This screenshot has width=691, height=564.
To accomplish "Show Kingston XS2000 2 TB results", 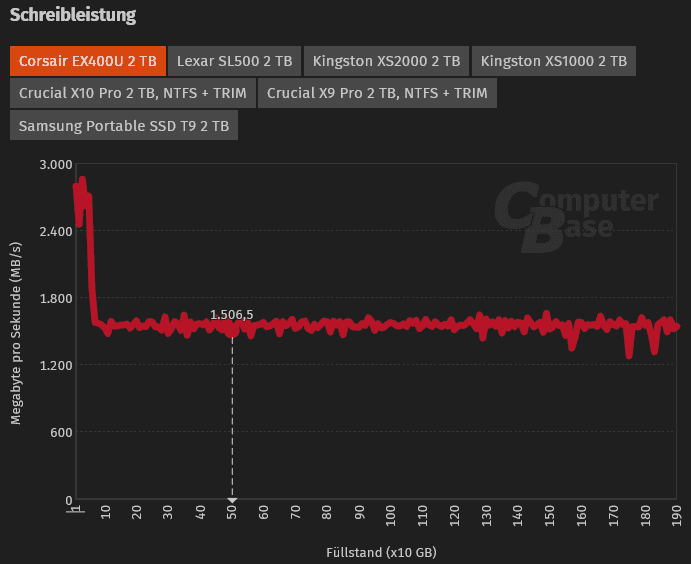I will coord(386,61).
